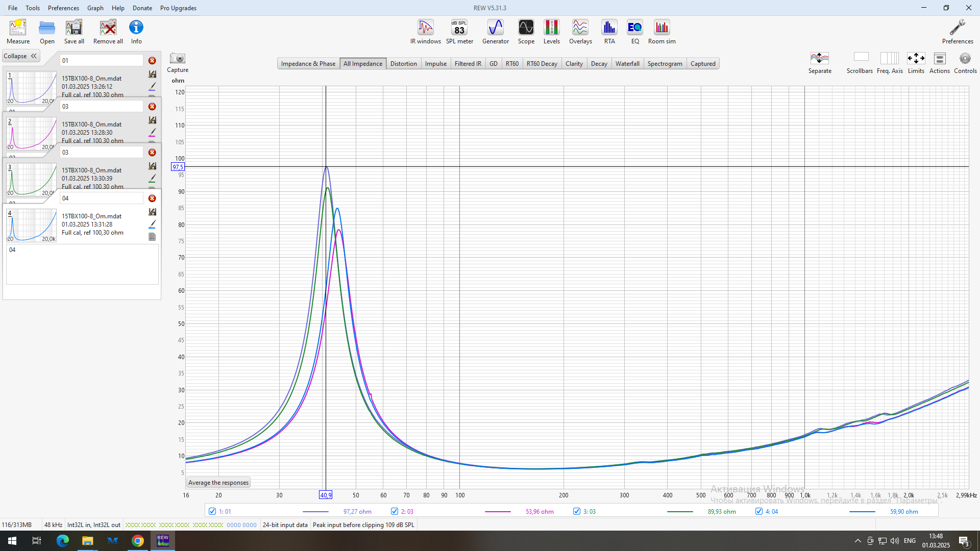This screenshot has height=551, width=980.
Task: Open the Pro Upgrades menu
Action: (178, 8)
